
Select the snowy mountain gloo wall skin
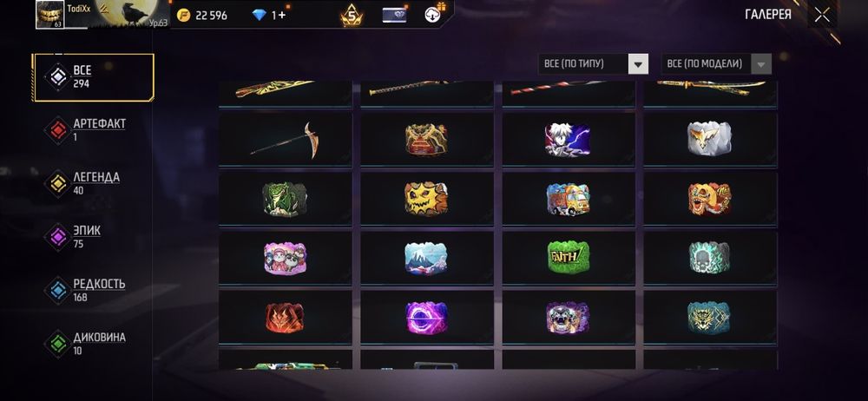point(426,258)
